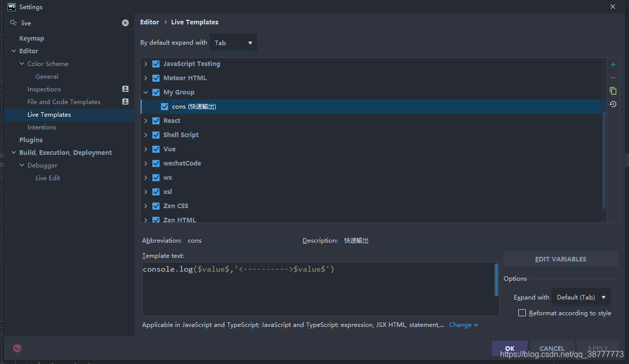Toggle the React group checkbox
629x364 pixels.
[156, 121]
